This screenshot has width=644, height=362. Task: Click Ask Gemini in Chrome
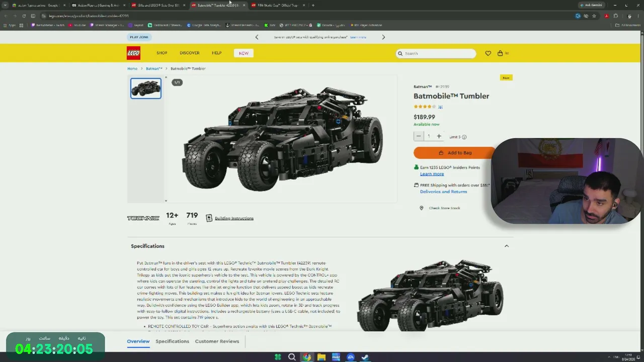591,5
